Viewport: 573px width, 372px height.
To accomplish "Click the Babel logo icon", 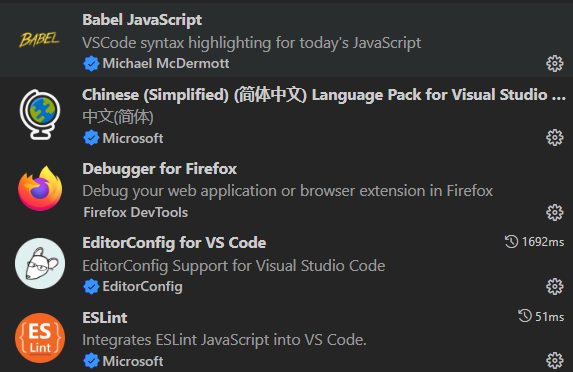I will (39, 39).
